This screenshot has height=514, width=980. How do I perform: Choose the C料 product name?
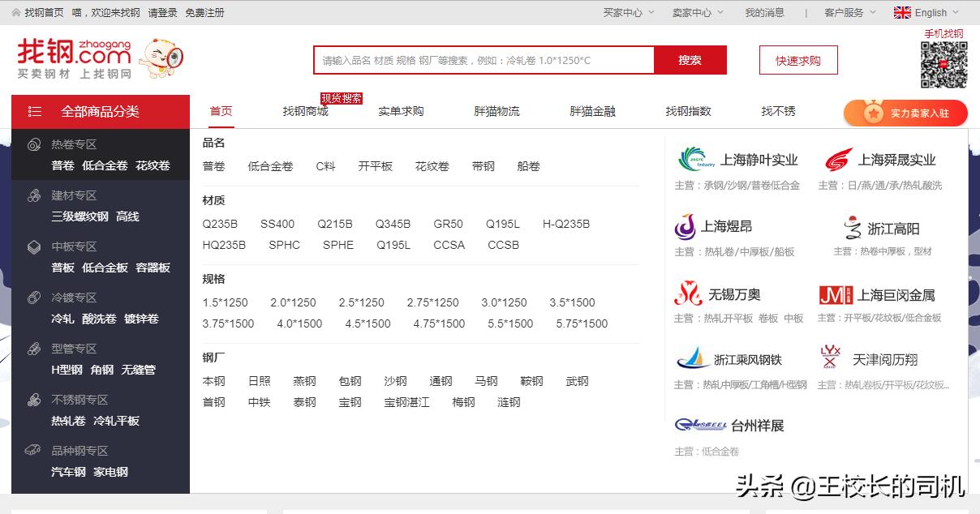click(325, 166)
